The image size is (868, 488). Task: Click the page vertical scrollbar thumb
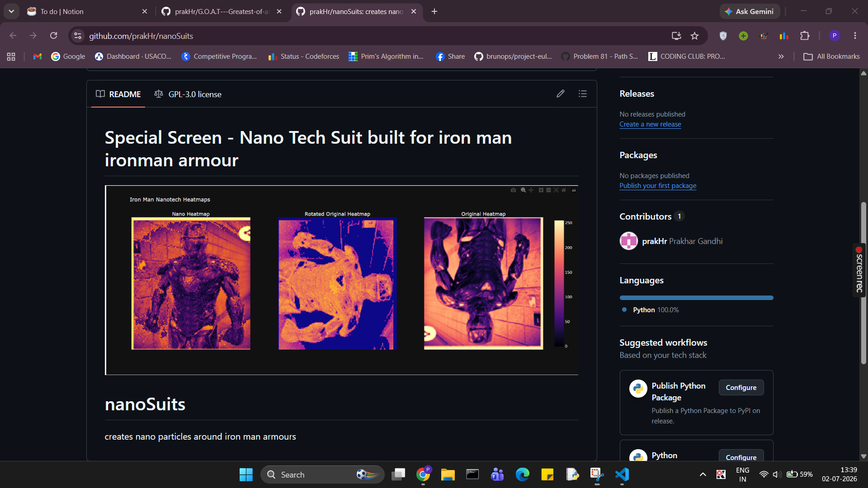pyautogui.click(x=863, y=282)
